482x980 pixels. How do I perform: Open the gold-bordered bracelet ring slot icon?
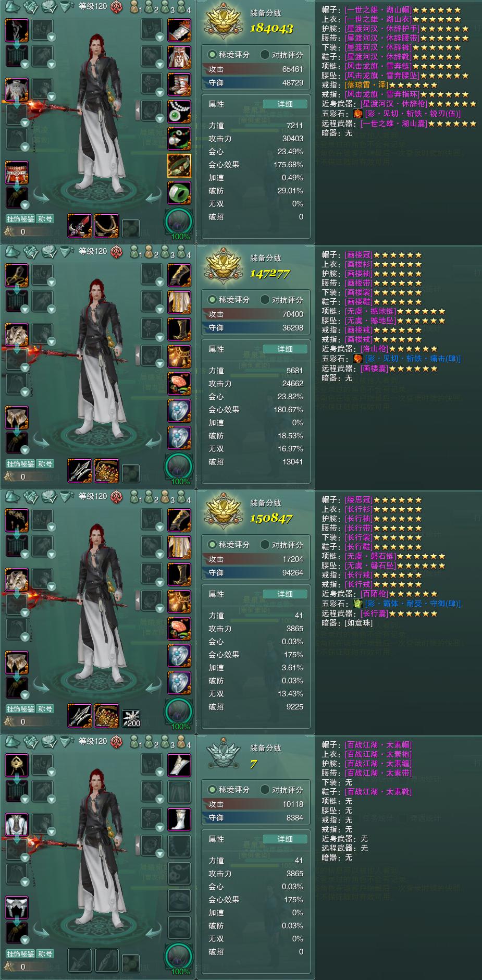(179, 165)
